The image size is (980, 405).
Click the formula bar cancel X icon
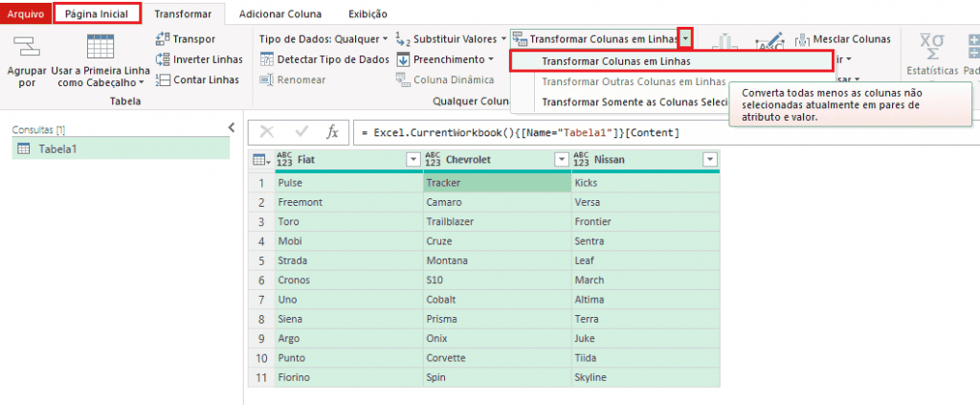click(x=267, y=131)
